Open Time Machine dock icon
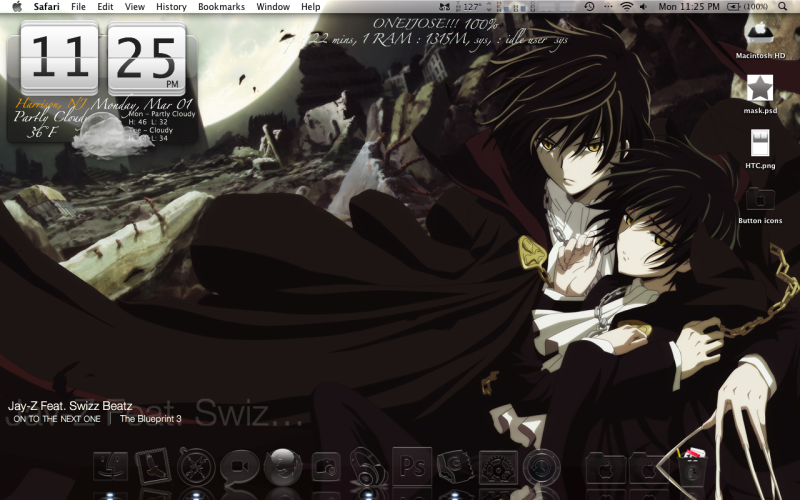Image resolution: width=800 pixels, height=500 pixels. (541, 466)
